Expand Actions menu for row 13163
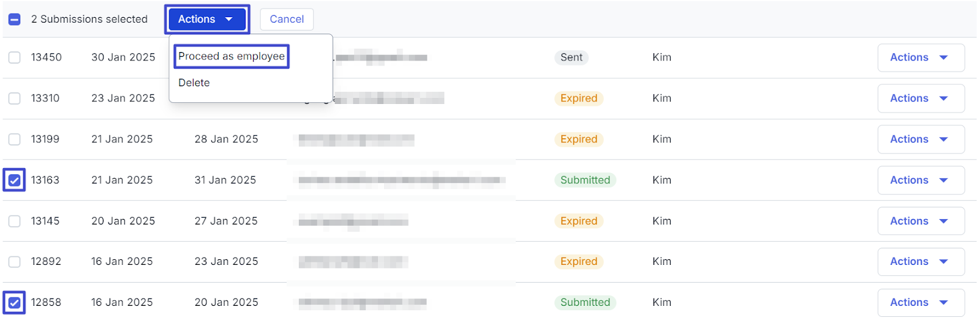 click(x=921, y=180)
